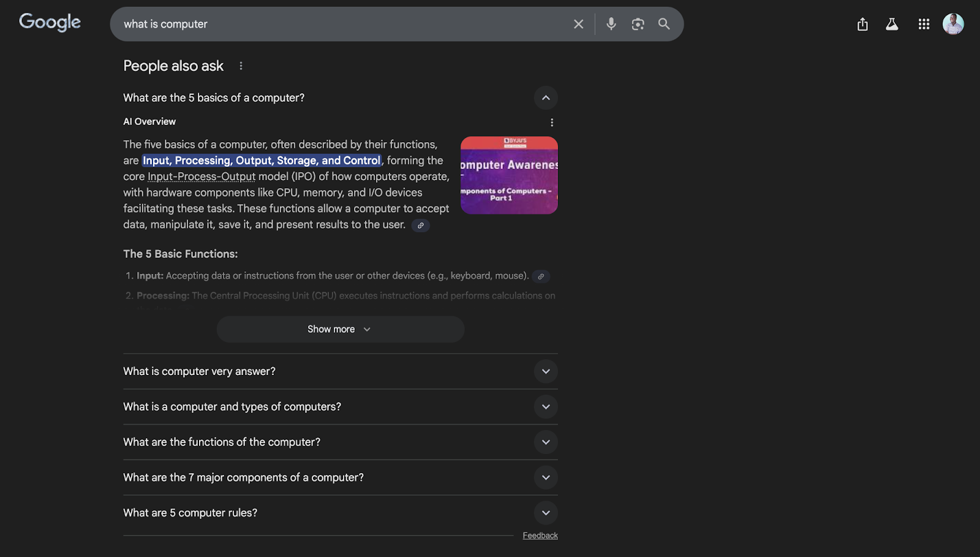Screen dimensions: 980x557
Task: Expand 'What are 5 computer rules?'
Action: (x=545, y=513)
